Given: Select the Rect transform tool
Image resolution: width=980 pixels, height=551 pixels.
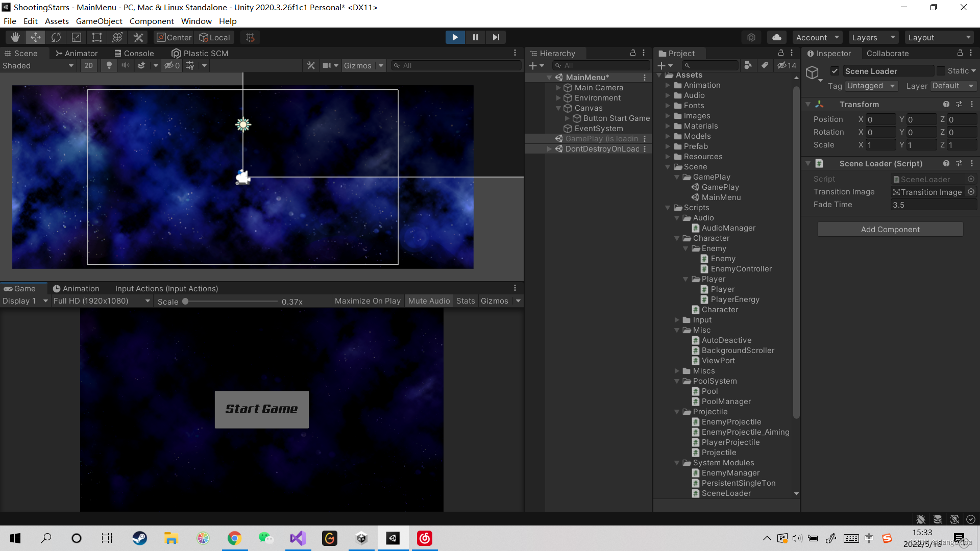Looking at the screenshot, I should tap(97, 37).
